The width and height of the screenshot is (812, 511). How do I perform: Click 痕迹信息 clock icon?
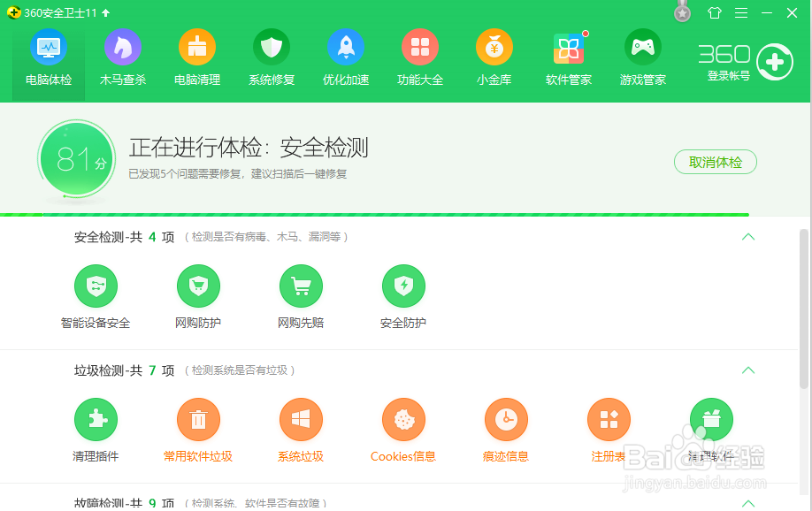click(506, 419)
